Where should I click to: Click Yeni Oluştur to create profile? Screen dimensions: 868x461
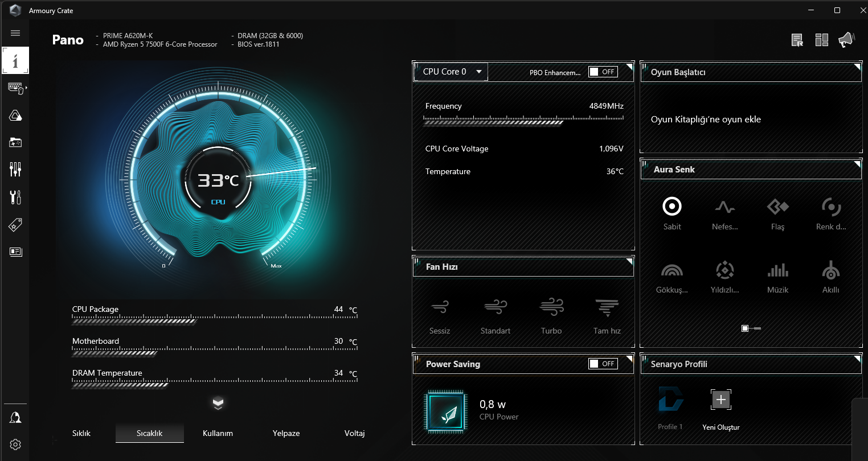click(x=721, y=410)
